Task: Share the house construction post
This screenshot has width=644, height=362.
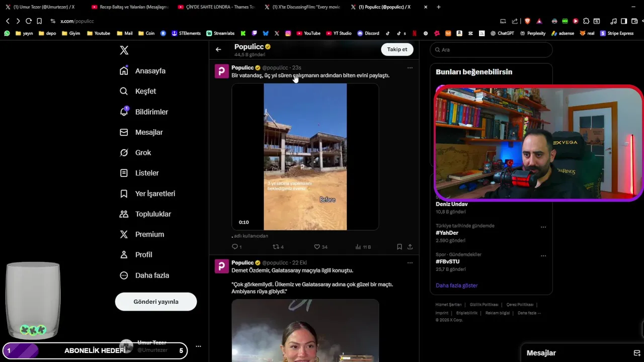Action: pos(410,247)
